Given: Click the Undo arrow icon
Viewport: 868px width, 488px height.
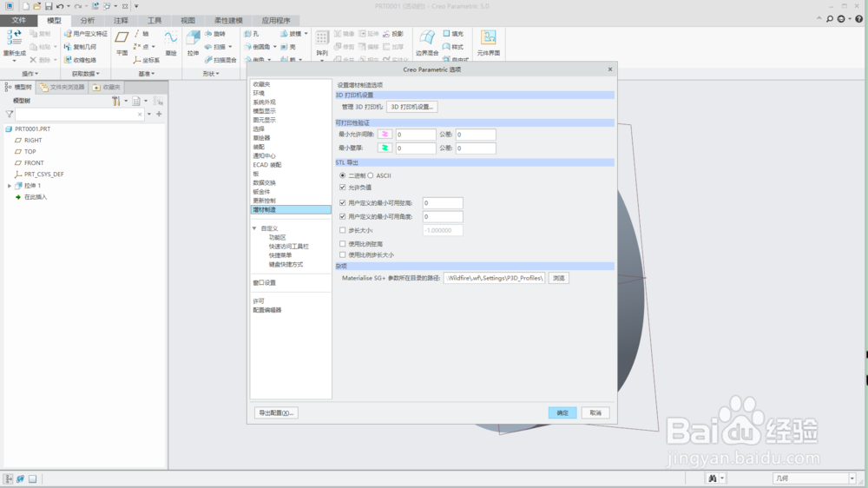Looking at the screenshot, I should point(60,6).
